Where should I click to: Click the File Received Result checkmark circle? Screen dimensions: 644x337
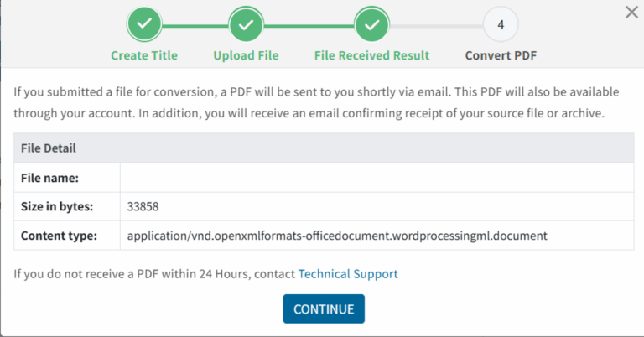(x=371, y=25)
